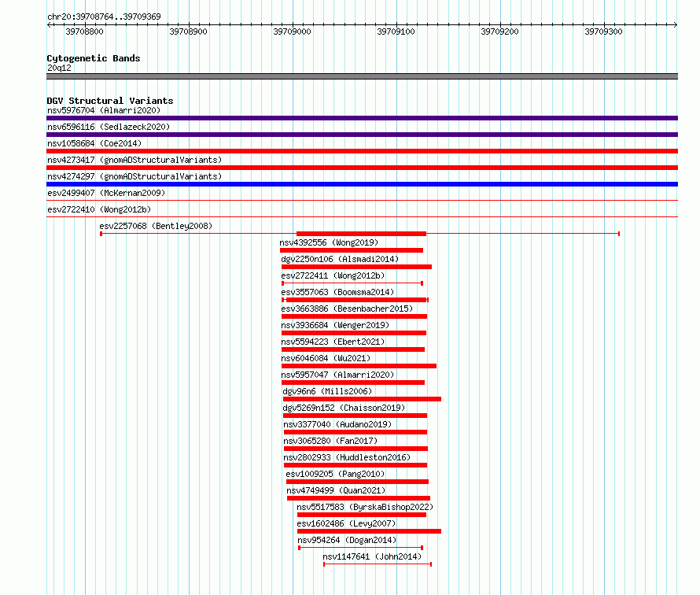Viewport: 700px width, 595px height.
Task: Click the nsv6596116 (Sedlazeck2020) variant label
Action: [x=109, y=127]
